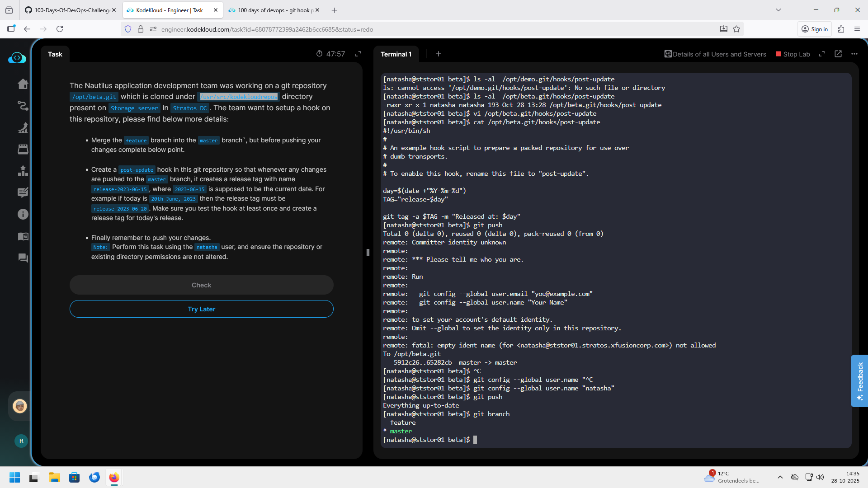Add a new terminal tab with the plus button
The width and height of the screenshot is (868, 488).
pos(438,54)
